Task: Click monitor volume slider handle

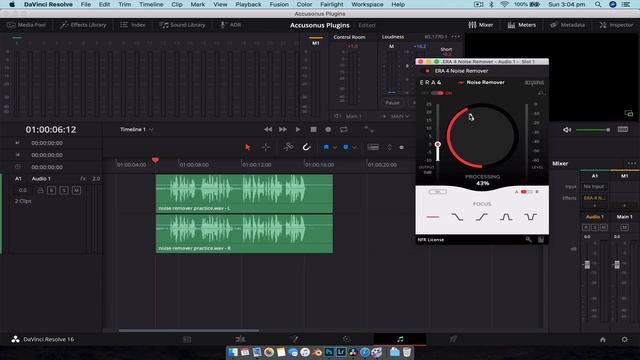Action: click(608, 130)
